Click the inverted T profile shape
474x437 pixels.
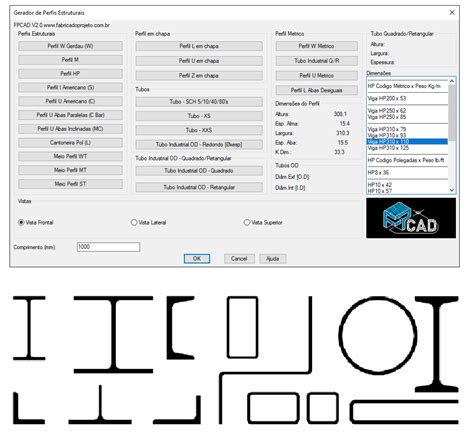point(100,405)
